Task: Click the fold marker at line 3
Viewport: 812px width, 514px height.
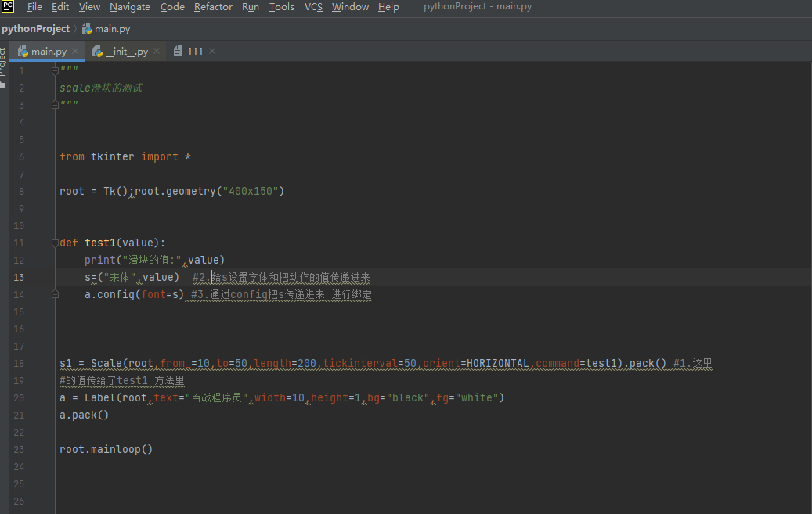Action: tap(55, 105)
